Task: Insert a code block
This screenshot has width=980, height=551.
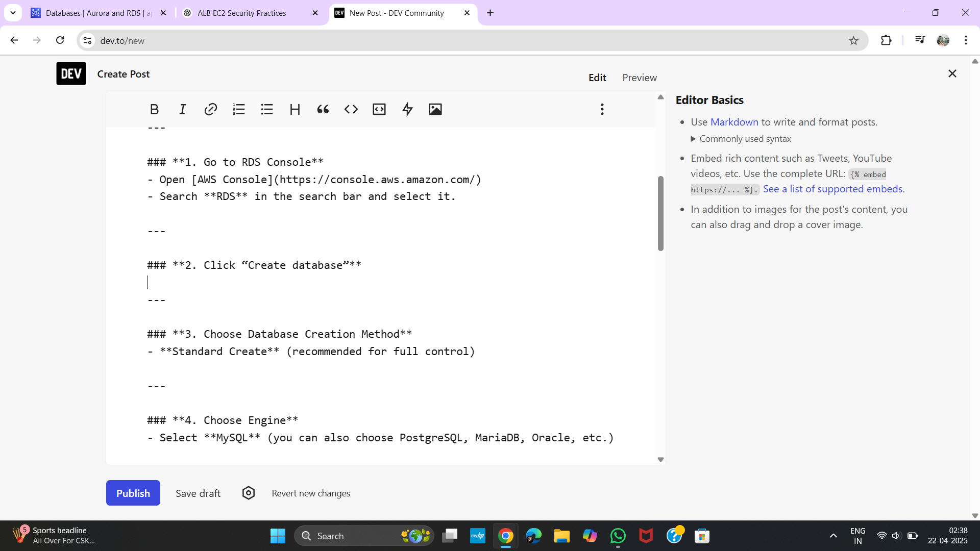Action: [x=379, y=109]
